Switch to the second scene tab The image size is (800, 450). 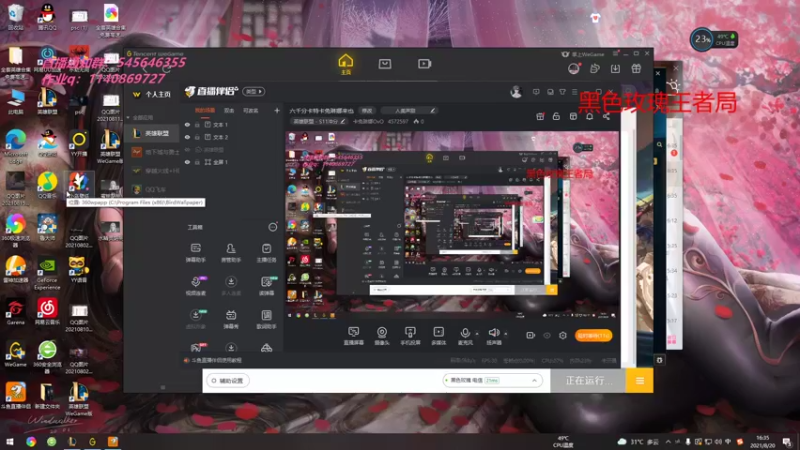[229, 110]
